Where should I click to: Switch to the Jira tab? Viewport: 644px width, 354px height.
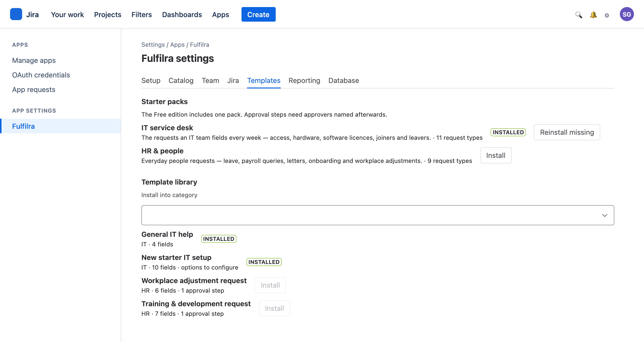tap(233, 80)
